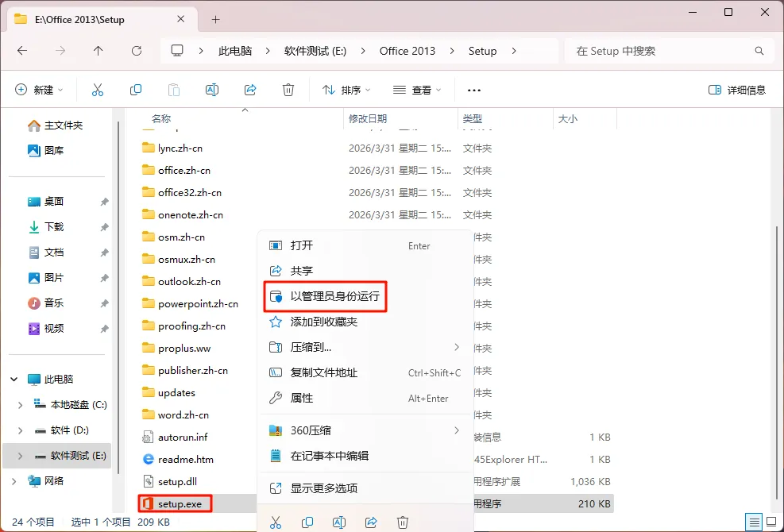Open the 360压缩 submenu
Screen dimensions: 784x532
click(x=365, y=430)
